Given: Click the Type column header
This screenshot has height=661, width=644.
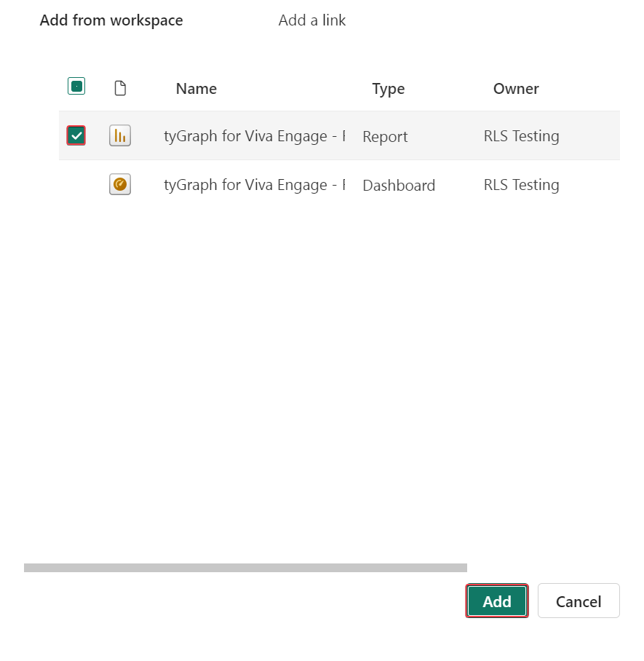Looking at the screenshot, I should tap(388, 88).
